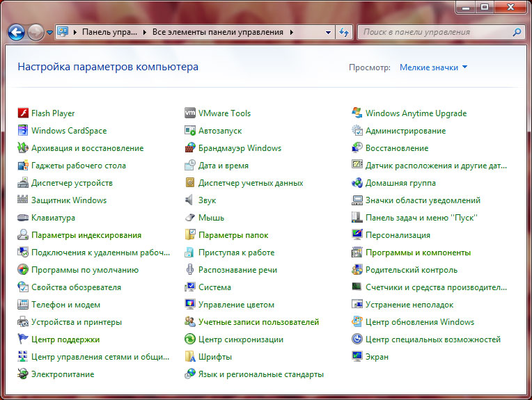The width and height of the screenshot is (532, 400).
Task: Click the VMware Tools icon
Action: (190, 113)
